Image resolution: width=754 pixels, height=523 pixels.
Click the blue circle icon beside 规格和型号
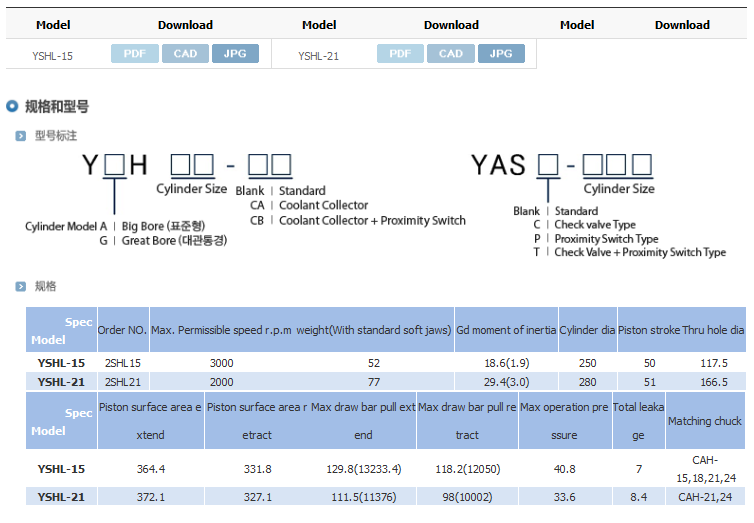(12, 106)
